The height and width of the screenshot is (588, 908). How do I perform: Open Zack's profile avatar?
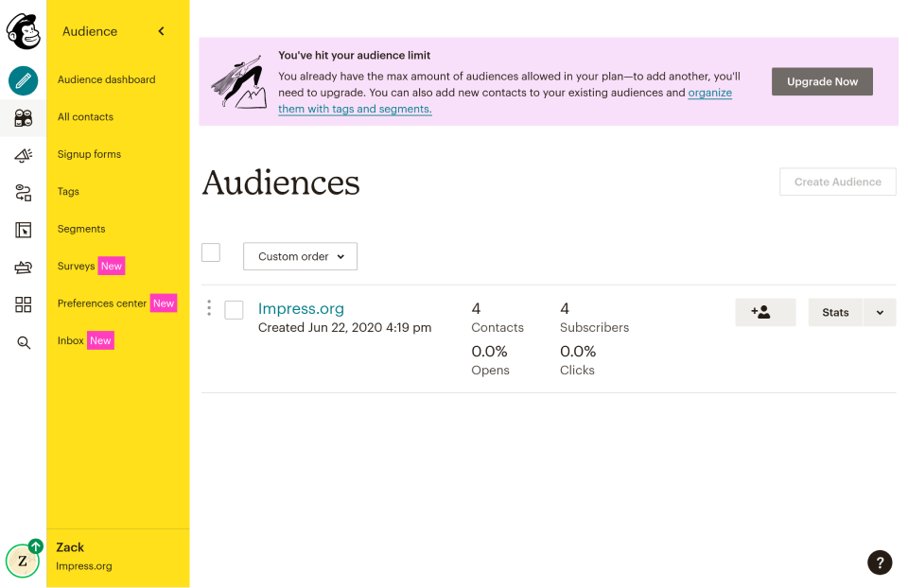23,561
